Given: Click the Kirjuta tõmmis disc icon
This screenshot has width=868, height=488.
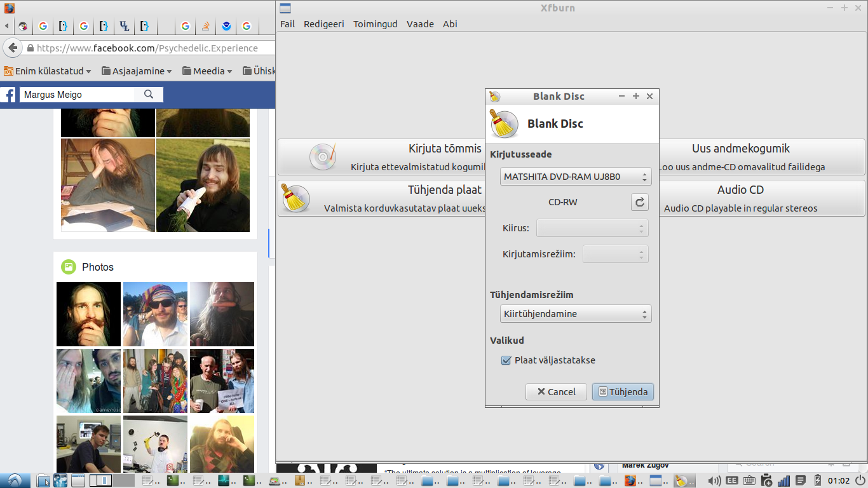Looking at the screenshot, I should (x=323, y=157).
